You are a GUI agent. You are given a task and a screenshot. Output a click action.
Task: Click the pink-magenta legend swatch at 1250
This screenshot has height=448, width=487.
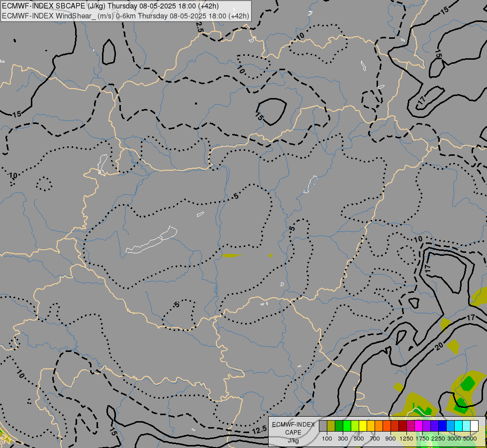410,426
